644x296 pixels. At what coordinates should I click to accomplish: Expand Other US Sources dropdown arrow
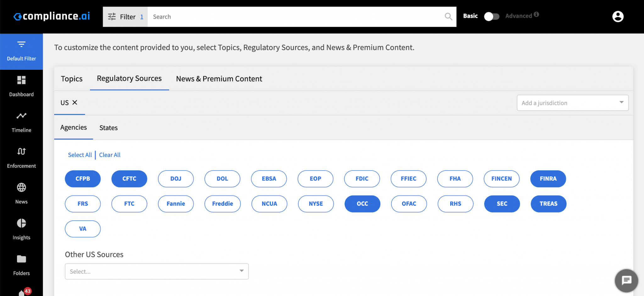[241, 271]
